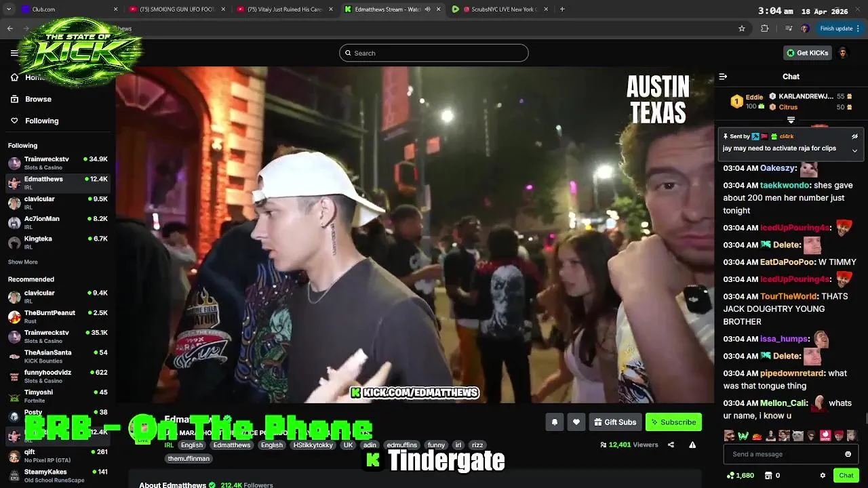Open TheBurntPeanut recommended channel

pyautogui.click(x=58, y=317)
